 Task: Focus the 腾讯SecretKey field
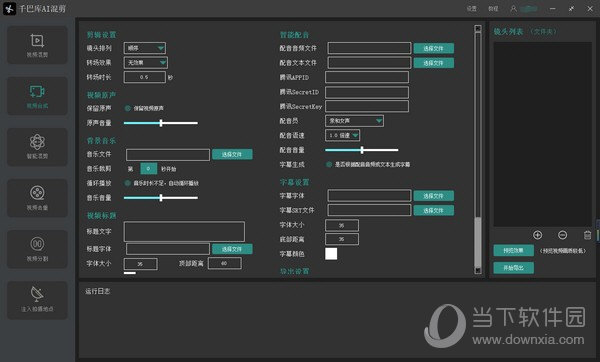pyautogui.click(x=367, y=106)
